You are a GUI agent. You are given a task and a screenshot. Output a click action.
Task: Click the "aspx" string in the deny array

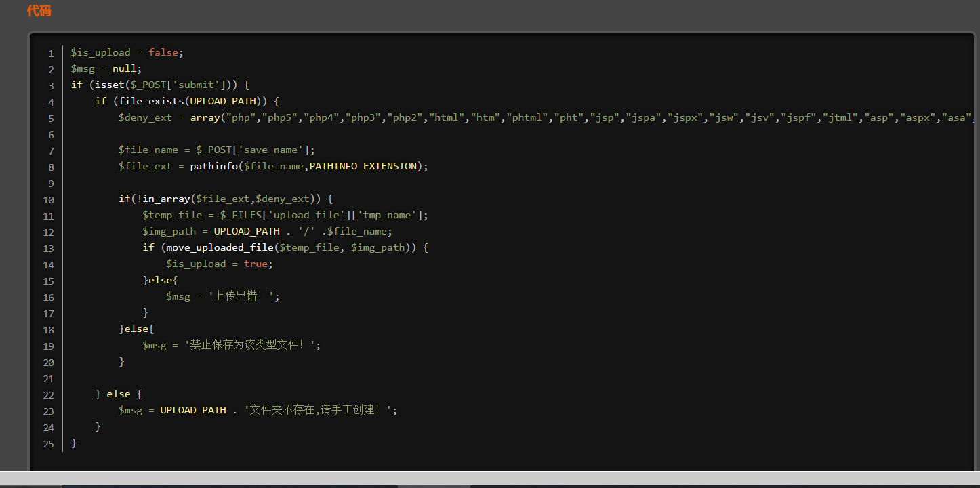tap(916, 117)
